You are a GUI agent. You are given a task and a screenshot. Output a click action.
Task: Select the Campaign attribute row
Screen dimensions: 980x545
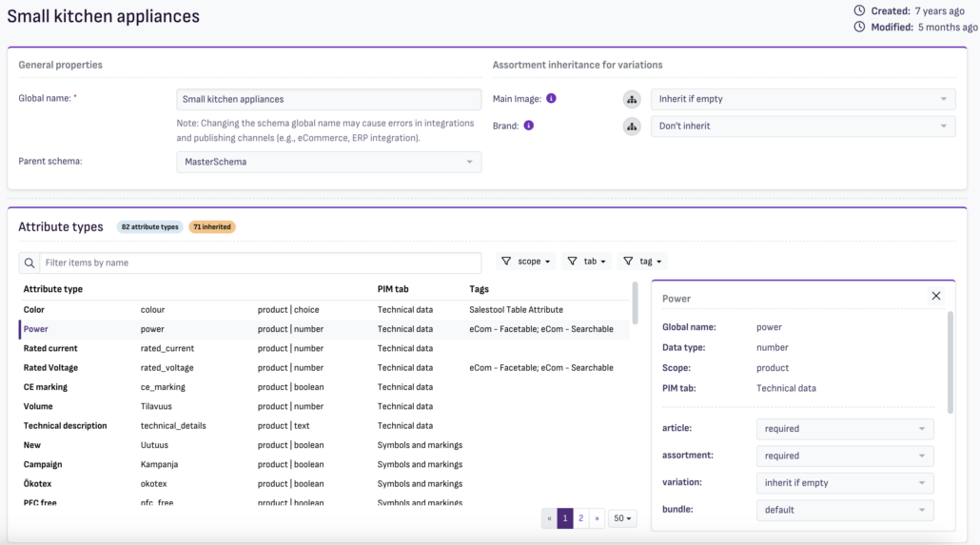(x=324, y=465)
